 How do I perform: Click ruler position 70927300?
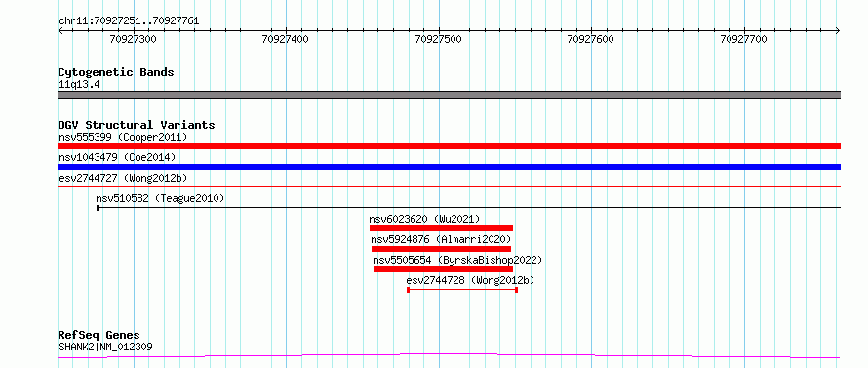pos(133,39)
